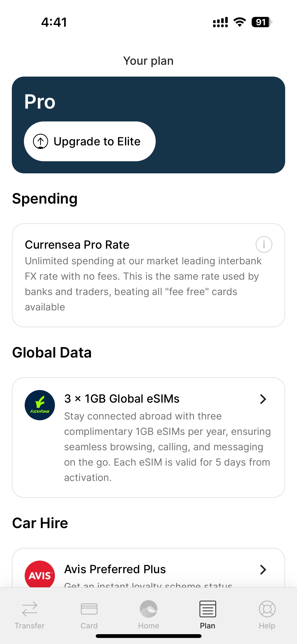Open the 3 × 1GB Global eSIMs title
Viewport: 297px width, 644px height.
pyautogui.click(x=122, y=399)
